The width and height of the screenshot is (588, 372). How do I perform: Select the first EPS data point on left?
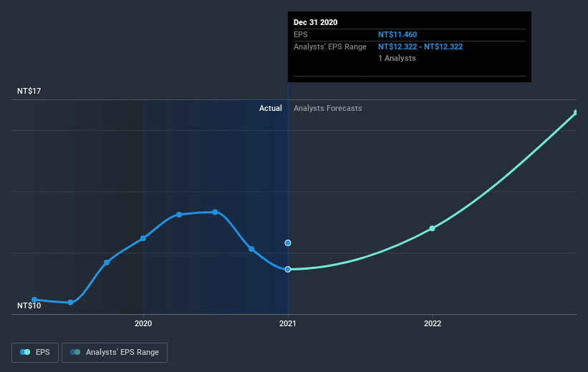point(34,299)
